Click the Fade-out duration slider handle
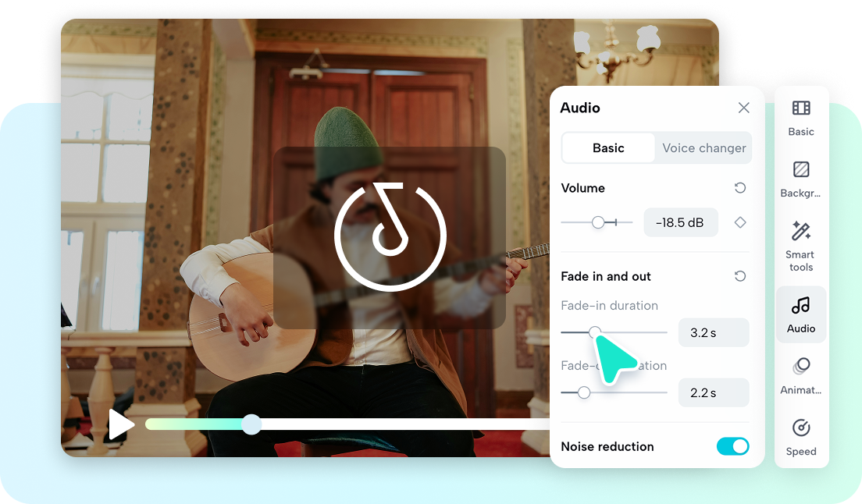The image size is (862, 504). (583, 392)
